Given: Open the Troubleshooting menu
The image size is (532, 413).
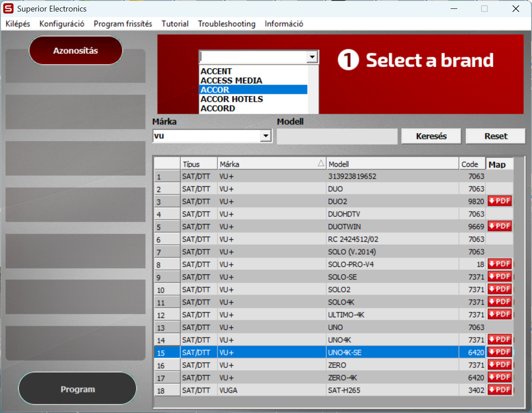Looking at the screenshot, I should pyautogui.click(x=227, y=24).
